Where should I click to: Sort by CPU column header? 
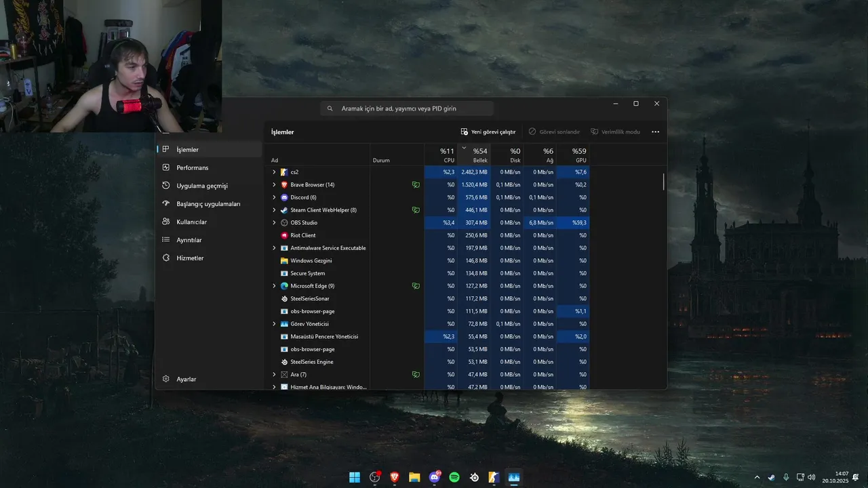coord(441,155)
